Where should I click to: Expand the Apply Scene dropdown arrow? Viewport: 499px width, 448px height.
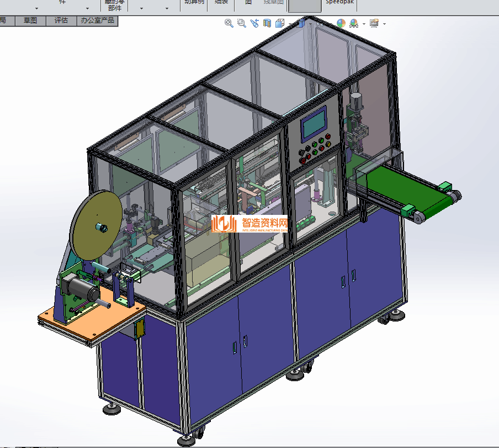coord(364,24)
